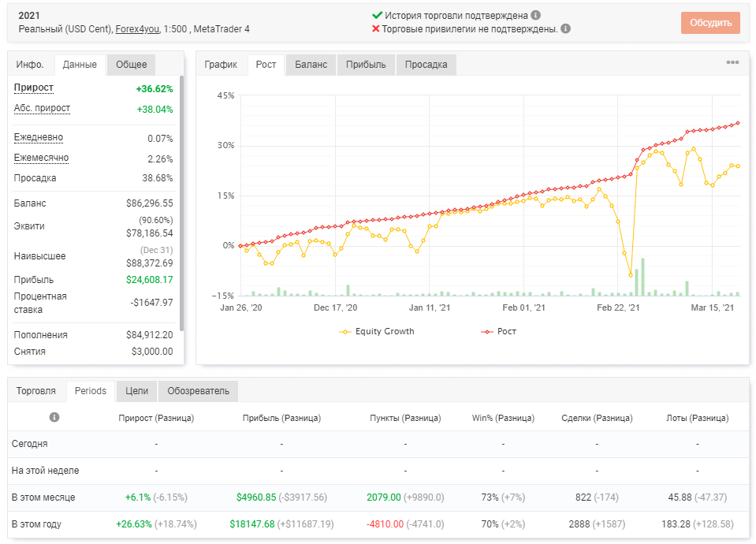The width and height of the screenshot is (756, 544).
Task: Open the График tab
Action: coord(221,65)
